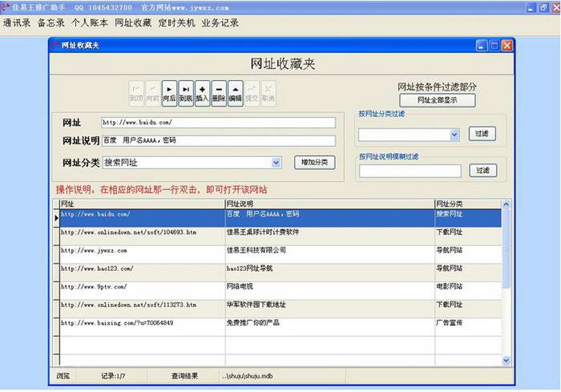Click the 查询结果 status bar entry

(x=184, y=376)
